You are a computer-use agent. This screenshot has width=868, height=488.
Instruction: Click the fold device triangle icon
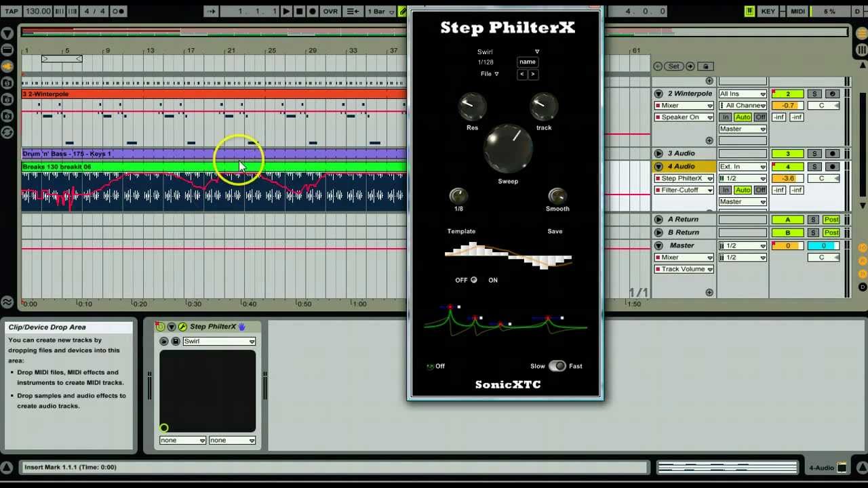(172, 327)
